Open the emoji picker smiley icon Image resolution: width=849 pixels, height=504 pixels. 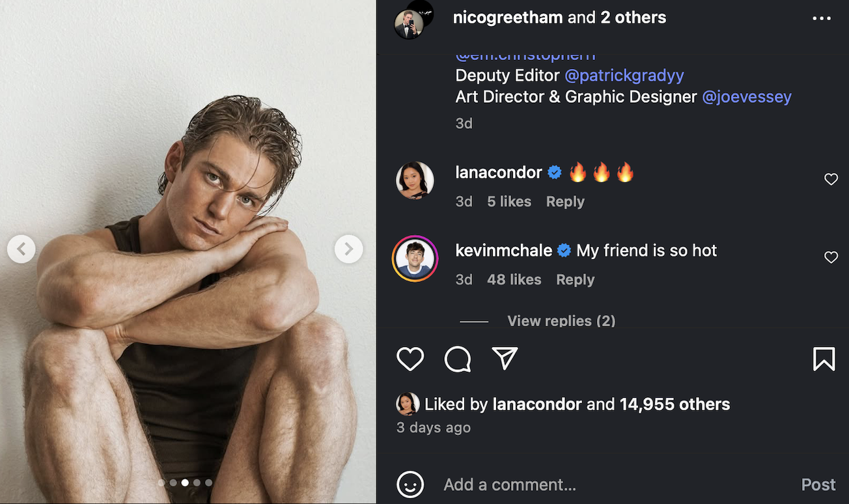click(410, 484)
